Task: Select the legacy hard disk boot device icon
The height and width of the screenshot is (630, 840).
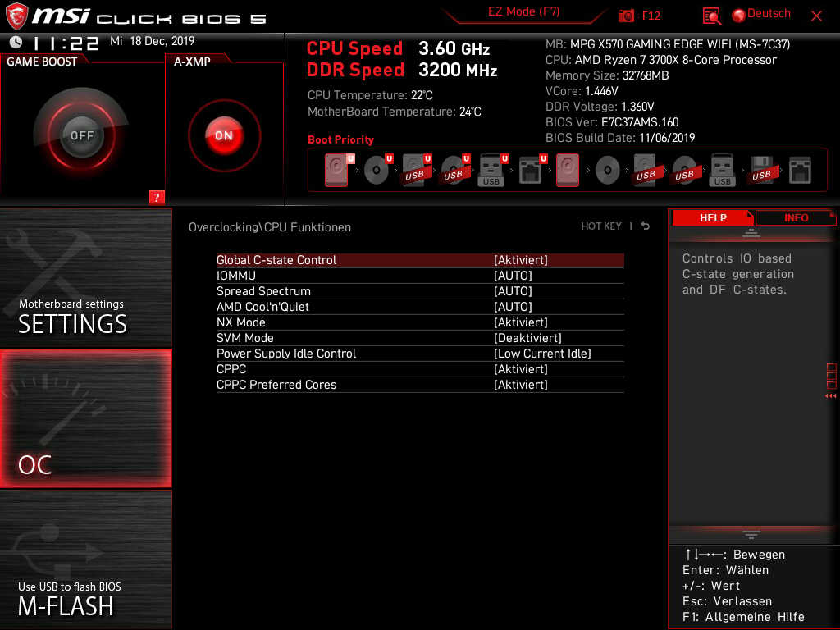Action: pos(568,170)
